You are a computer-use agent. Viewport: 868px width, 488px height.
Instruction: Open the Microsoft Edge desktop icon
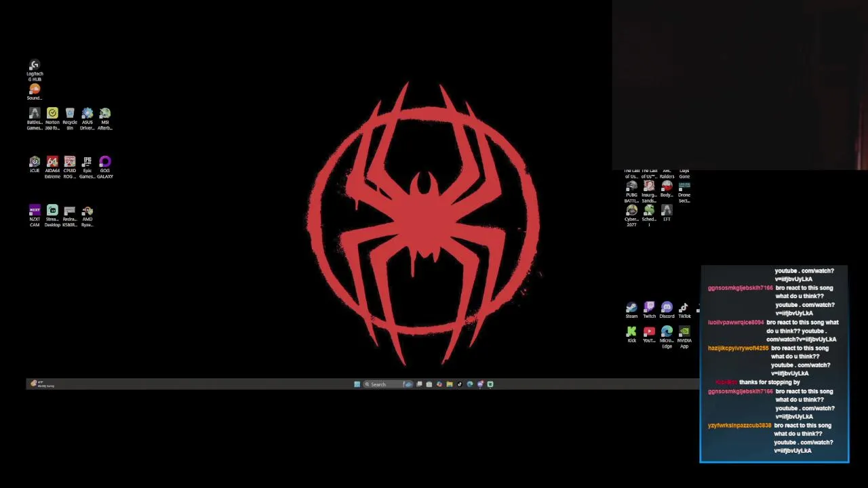[667, 338]
